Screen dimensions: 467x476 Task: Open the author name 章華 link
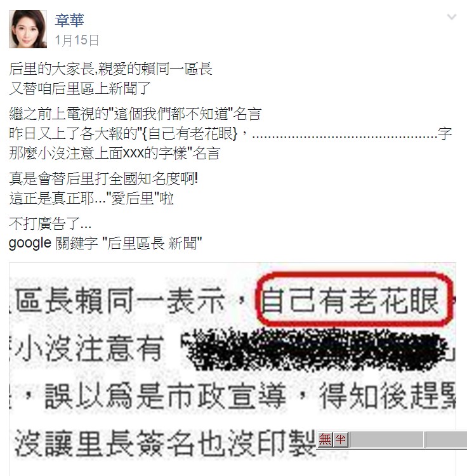70,20
